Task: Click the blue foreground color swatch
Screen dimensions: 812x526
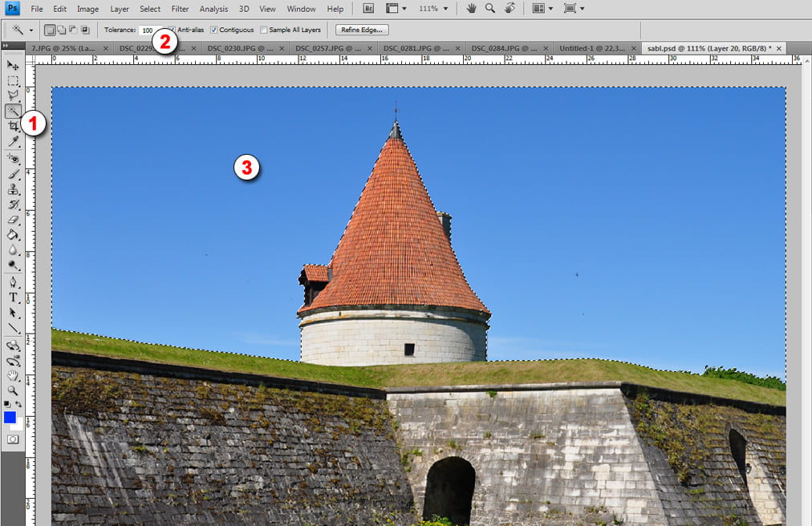Action: (x=10, y=418)
